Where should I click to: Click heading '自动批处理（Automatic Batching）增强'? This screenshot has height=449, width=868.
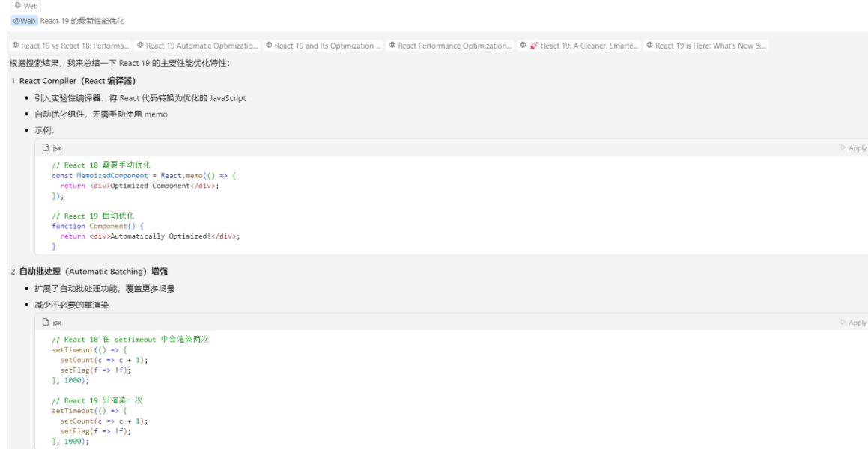point(94,272)
